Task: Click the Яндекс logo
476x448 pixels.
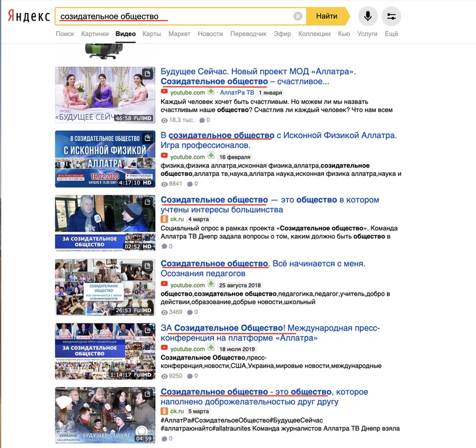Action: 29,16
